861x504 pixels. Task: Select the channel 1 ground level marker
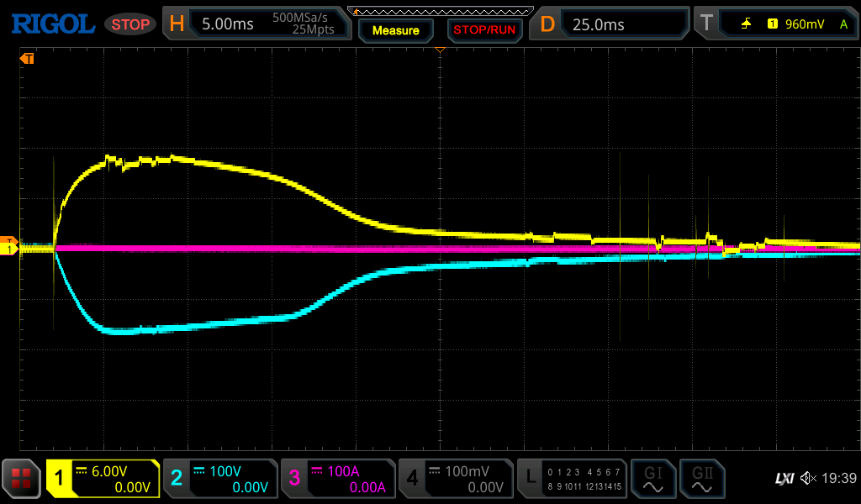pos(10,249)
